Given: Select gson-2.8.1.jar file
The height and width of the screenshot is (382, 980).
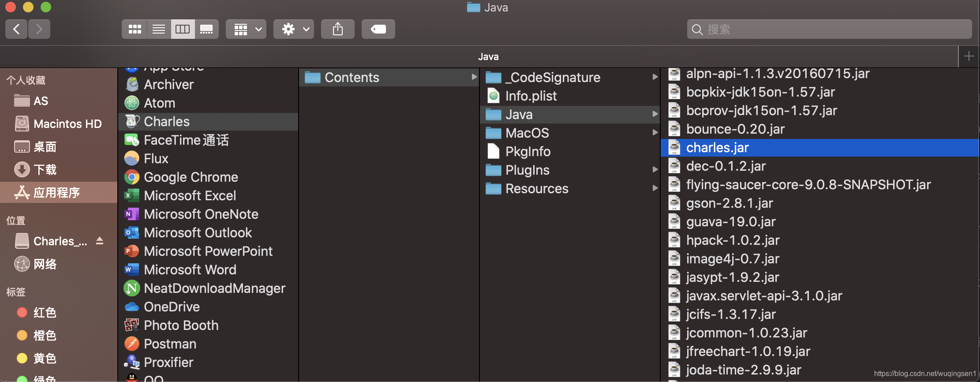Looking at the screenshot, I should coord(819,203).
